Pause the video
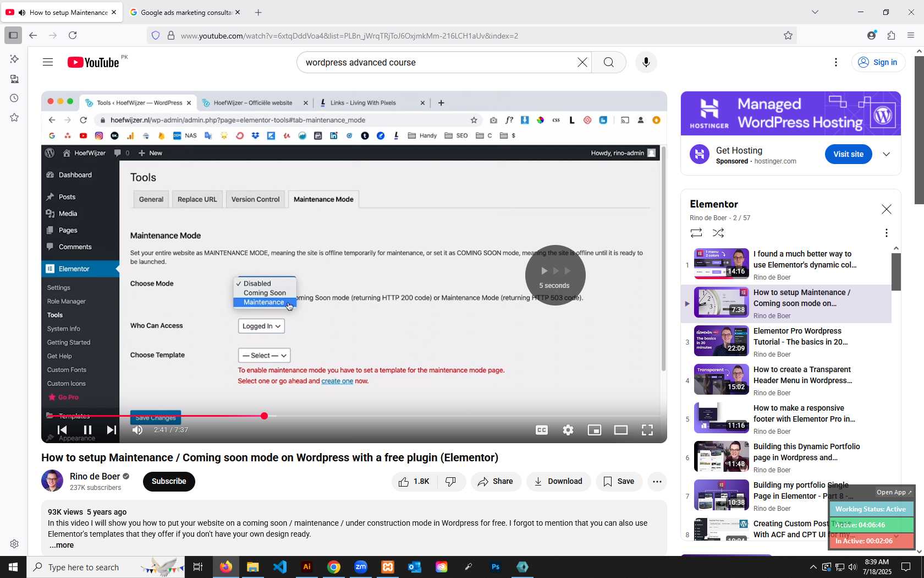The image size is (924, 578). (87, 430)
